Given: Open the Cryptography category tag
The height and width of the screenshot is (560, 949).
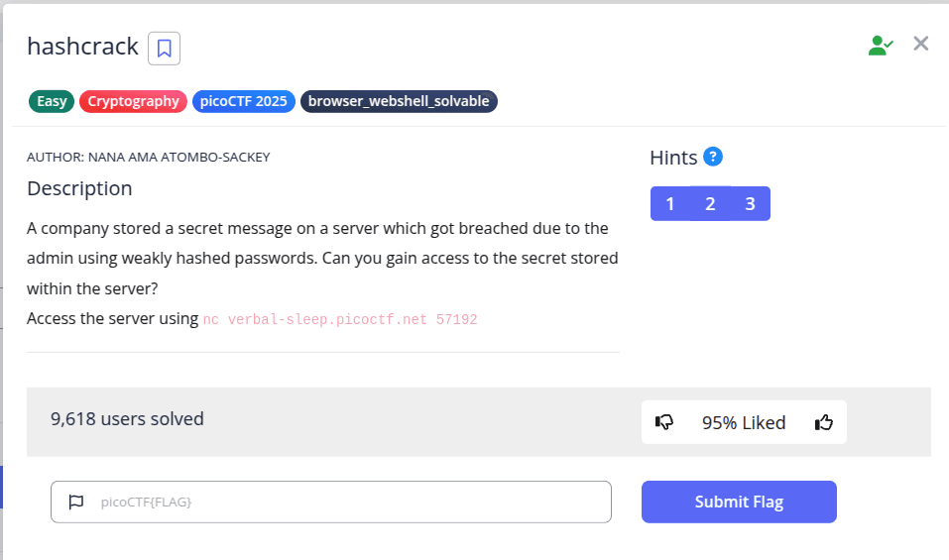Looking at the screenshot, I should [x=133, y=101].
